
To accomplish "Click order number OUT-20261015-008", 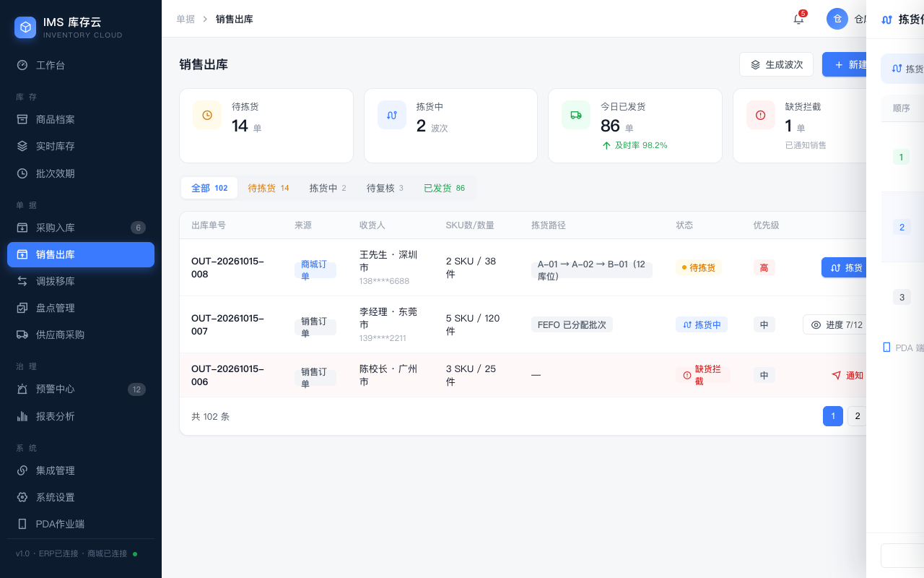I will [x=228, y=267].
